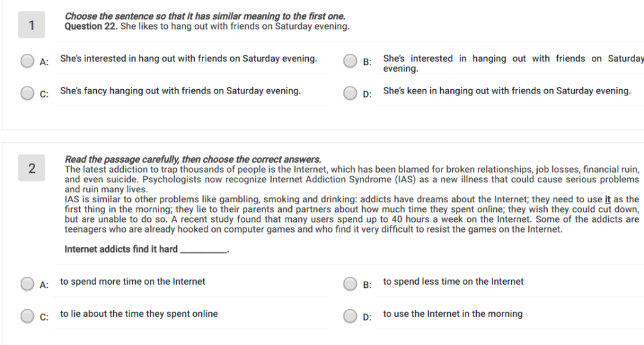Click the question number 2 badge
Image resolution: width=644 pixels, height=345 pixels.
[x=31, y=168]
